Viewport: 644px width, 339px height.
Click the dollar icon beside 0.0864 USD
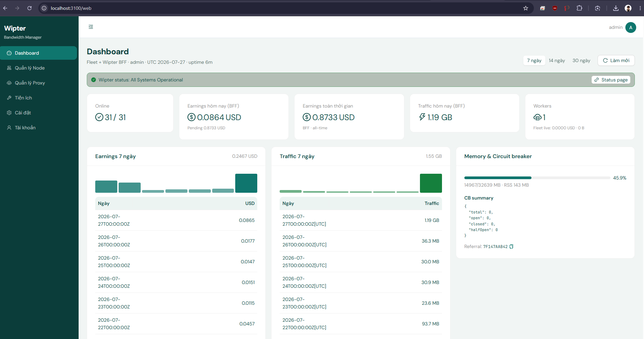[192, 117]
